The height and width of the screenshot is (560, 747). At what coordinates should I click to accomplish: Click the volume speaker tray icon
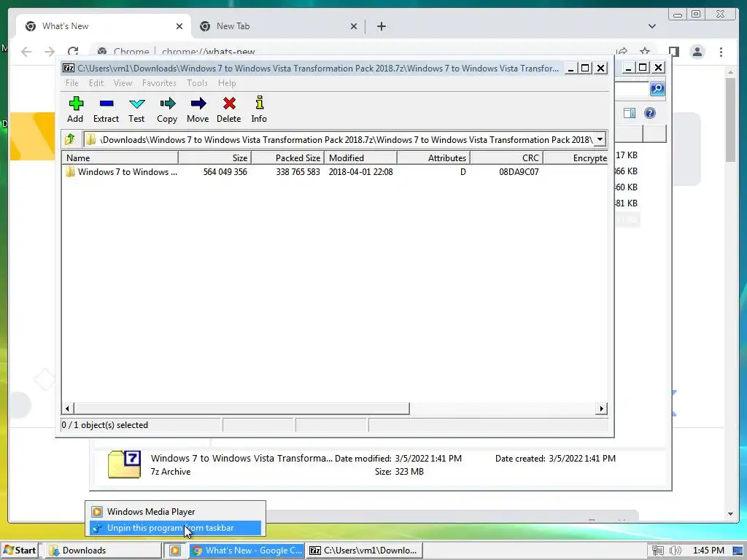click(675, 551)
